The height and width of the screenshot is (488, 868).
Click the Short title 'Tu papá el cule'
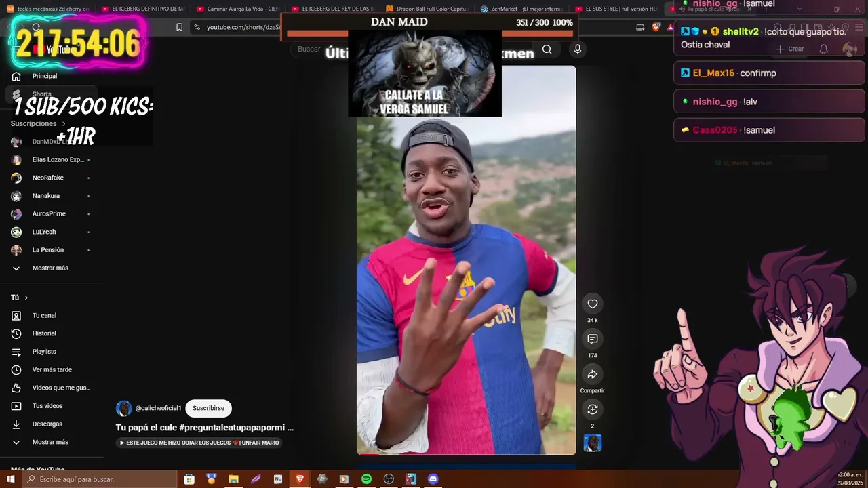click(205, 428)
